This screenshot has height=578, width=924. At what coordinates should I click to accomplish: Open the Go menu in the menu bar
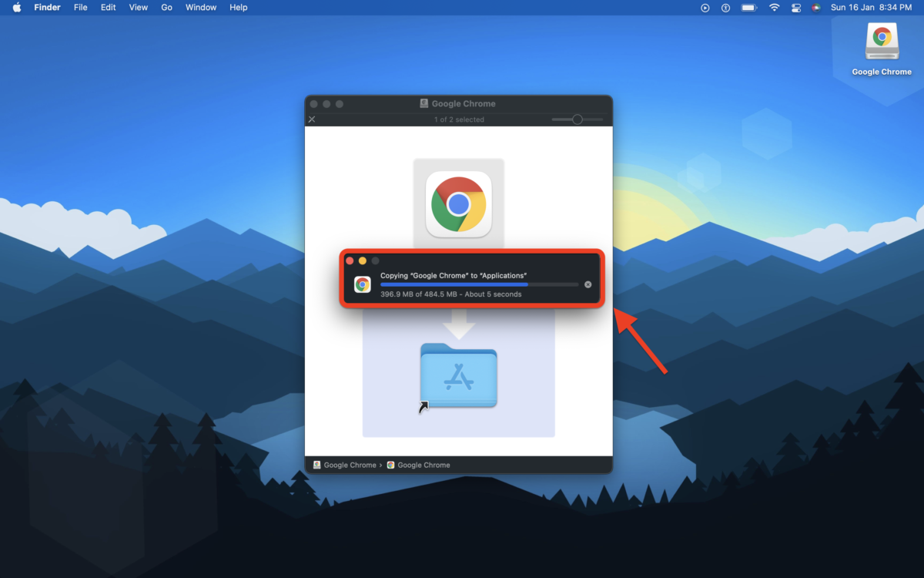click(166, 8)
